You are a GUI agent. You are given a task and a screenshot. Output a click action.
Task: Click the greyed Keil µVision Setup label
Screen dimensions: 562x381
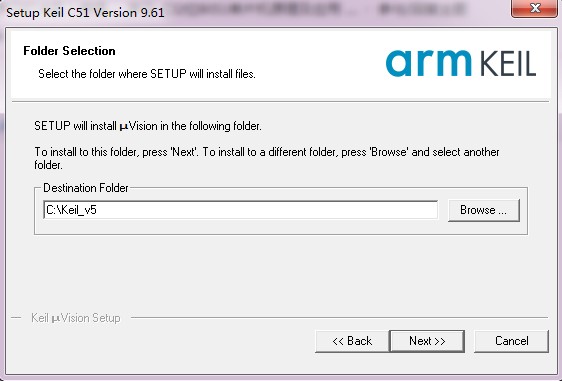(x=76, y=318)
